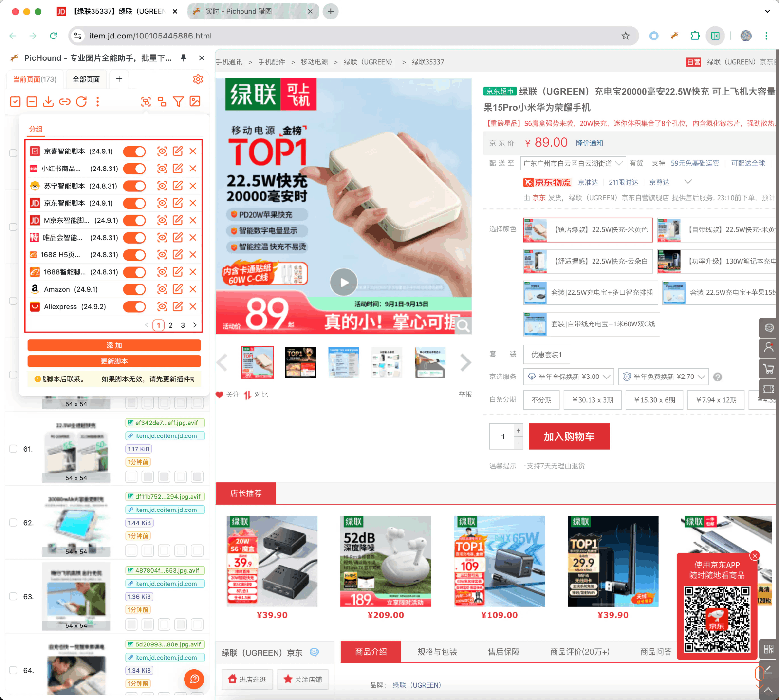
Task: Open the image filter funnel
Action: [179, 101]
